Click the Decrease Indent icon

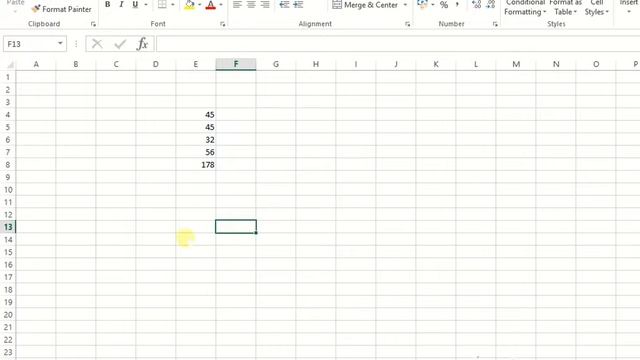[284, 5]
